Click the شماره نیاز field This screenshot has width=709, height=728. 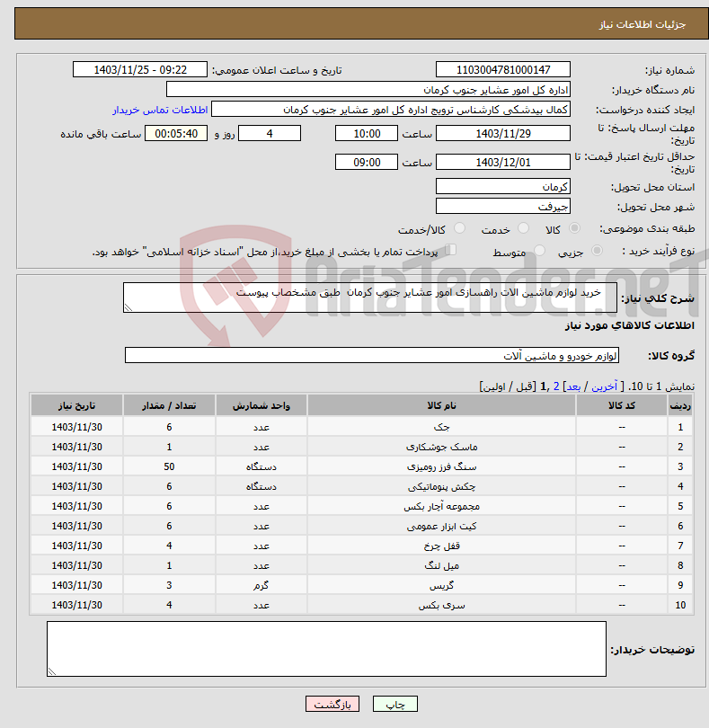503,69
